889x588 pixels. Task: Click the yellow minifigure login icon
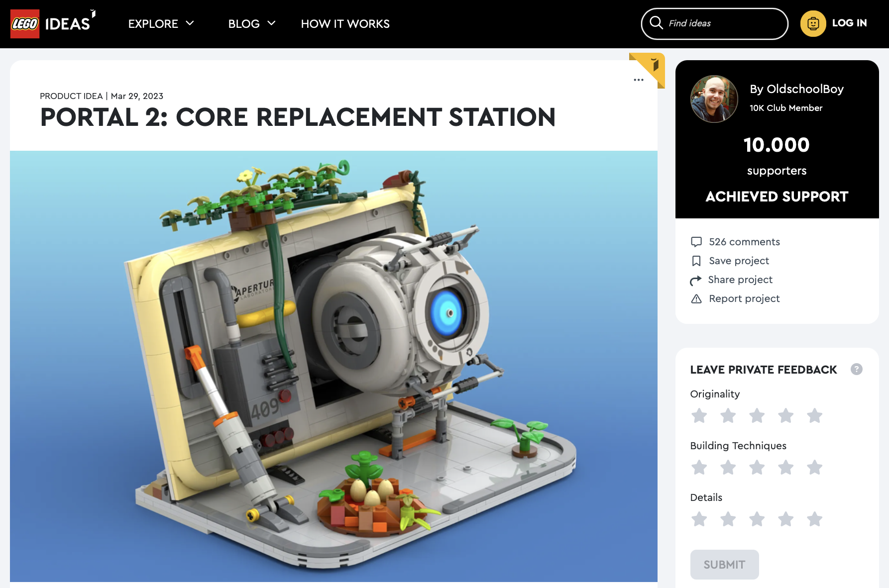813,23
